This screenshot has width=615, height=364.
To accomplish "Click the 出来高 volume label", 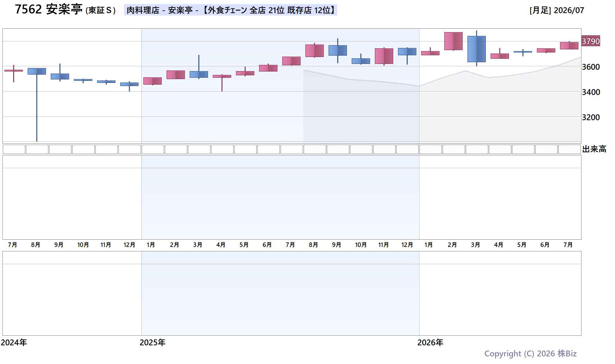I will [x=594, y=149].
